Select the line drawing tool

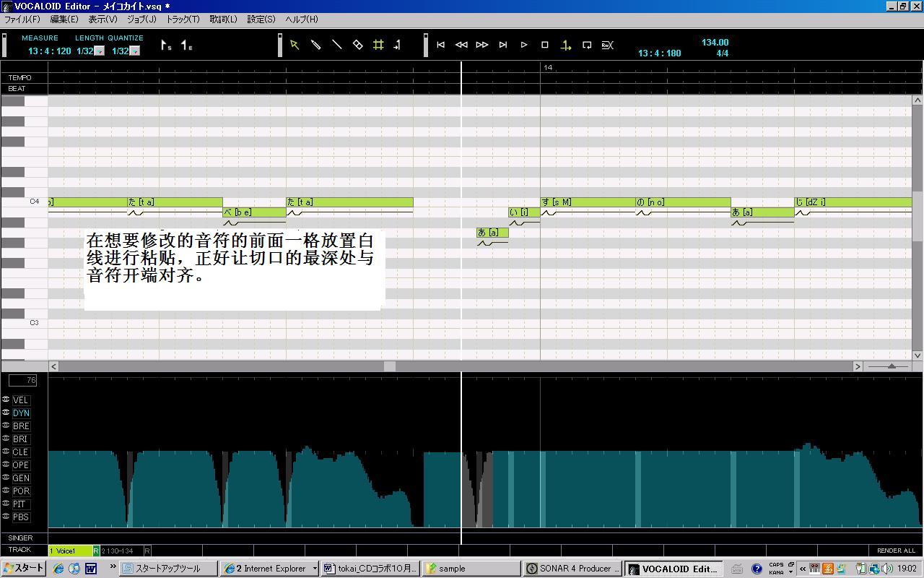(x=336, y=45)
